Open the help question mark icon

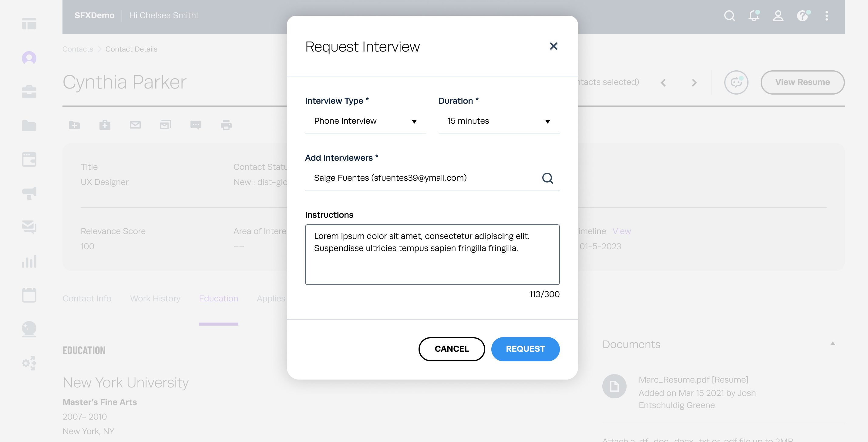pyautogui.click(x=802, y=15)
